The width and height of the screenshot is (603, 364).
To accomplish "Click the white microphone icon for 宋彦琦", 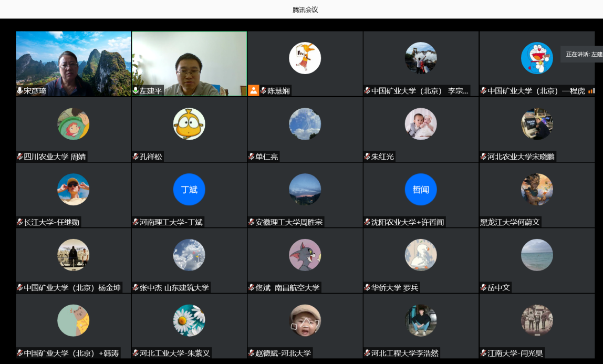I will (20, 91).
